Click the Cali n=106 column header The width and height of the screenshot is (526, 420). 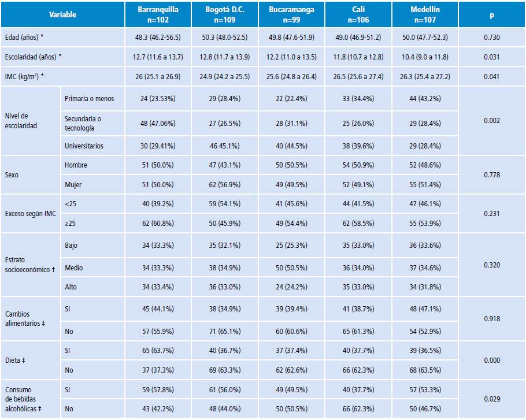[358, 14]
